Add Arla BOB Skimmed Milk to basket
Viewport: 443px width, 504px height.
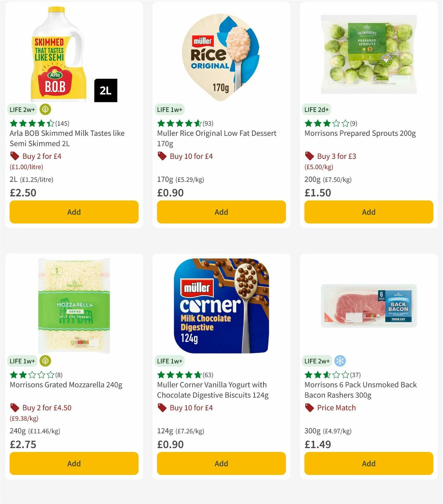[74, 212]
